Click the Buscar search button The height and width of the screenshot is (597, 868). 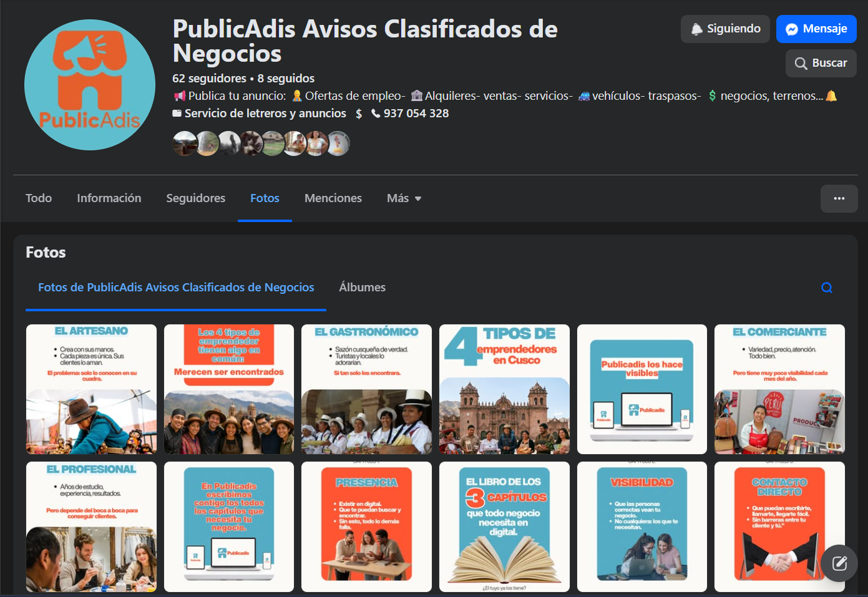(x=821, y=63)
